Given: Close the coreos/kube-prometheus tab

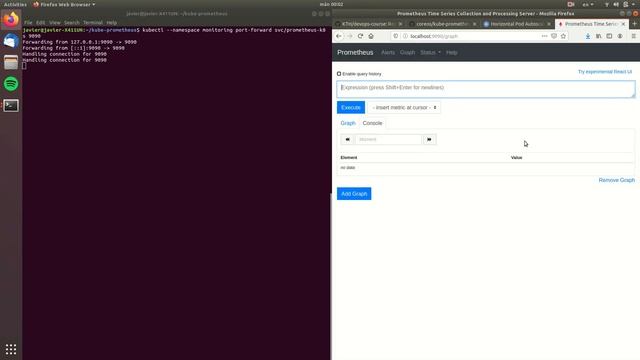Looking at the screenshot, I should 474,24.
